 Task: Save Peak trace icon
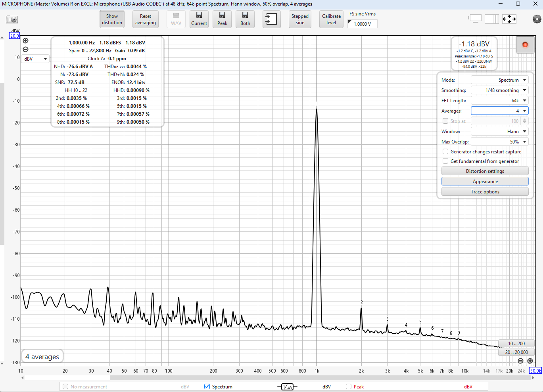tap(222, 19)
